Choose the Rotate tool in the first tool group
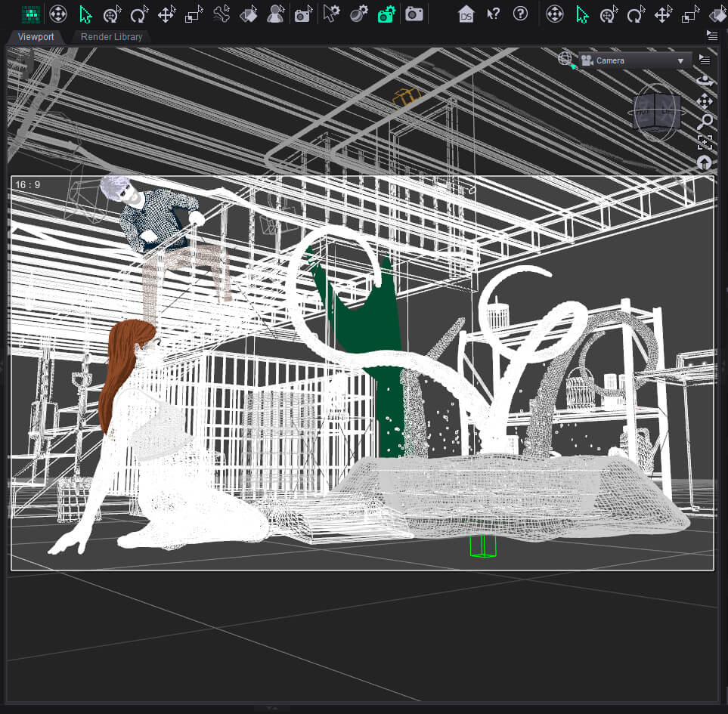 click(139, 15)
